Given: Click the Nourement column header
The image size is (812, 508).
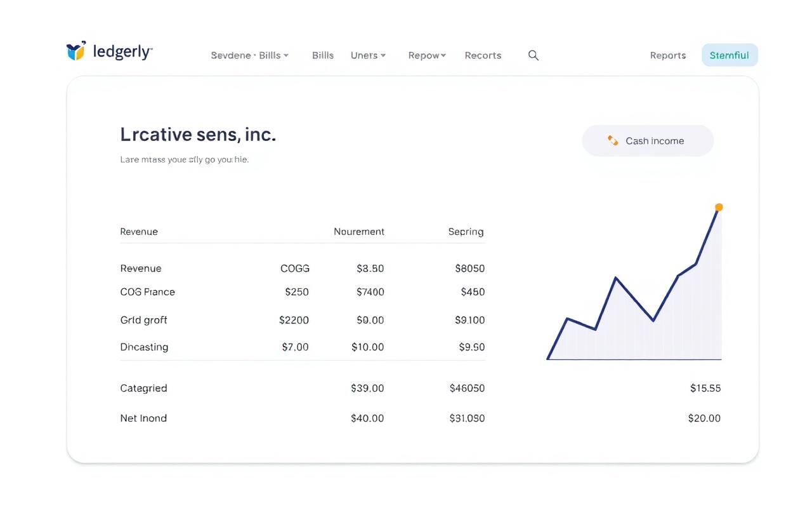Looking at the screenshot, I should pyautogui.click(x=359, y=231).
